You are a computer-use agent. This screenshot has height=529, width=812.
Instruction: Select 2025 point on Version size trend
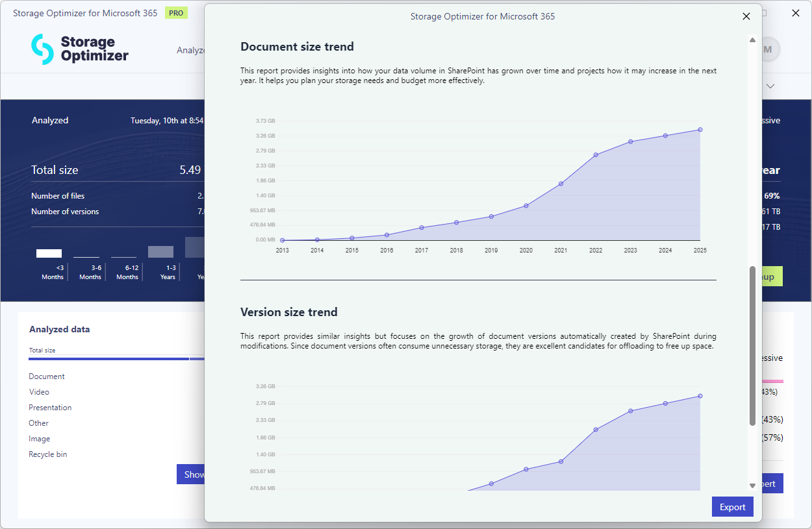(700, 396)
